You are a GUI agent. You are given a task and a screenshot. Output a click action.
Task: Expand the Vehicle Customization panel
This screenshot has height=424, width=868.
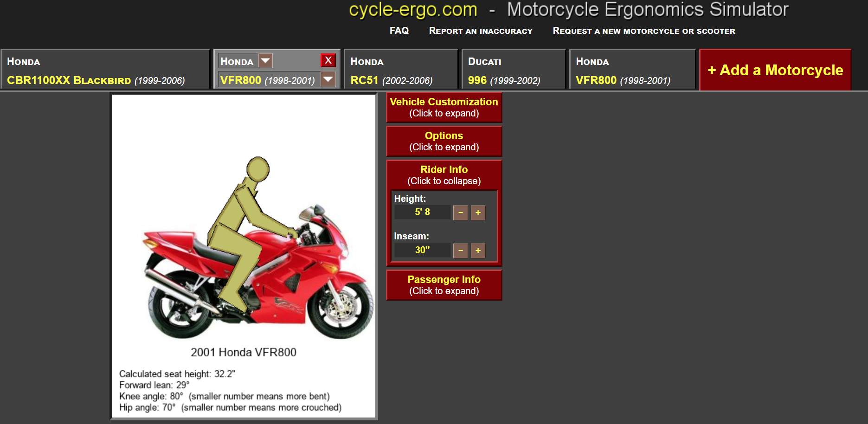pyautogui.click(x=444, y=107)
